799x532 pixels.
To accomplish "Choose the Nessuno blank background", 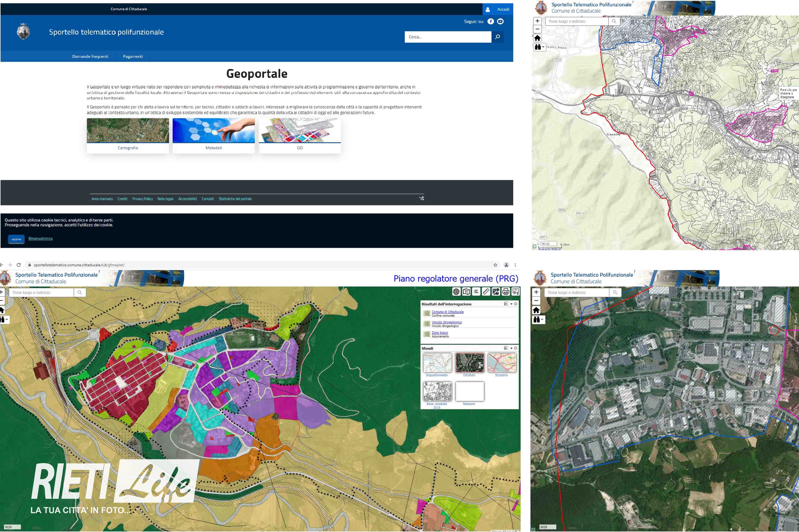I will click(470, 391).
